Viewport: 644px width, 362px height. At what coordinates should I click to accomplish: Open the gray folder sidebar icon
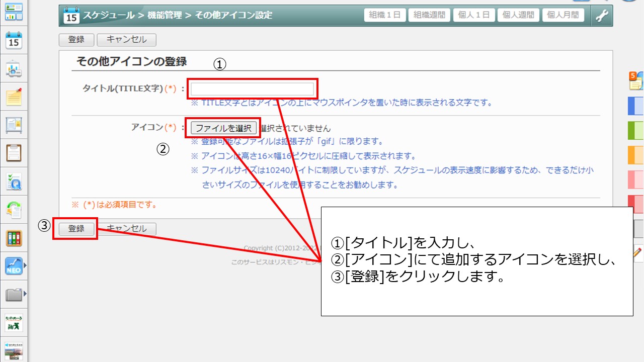tap(14, 294)
